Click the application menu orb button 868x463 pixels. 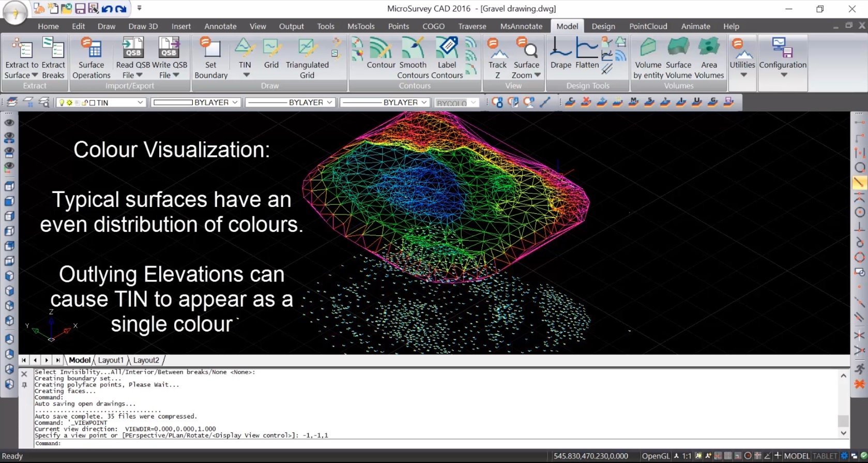(16, 12)
